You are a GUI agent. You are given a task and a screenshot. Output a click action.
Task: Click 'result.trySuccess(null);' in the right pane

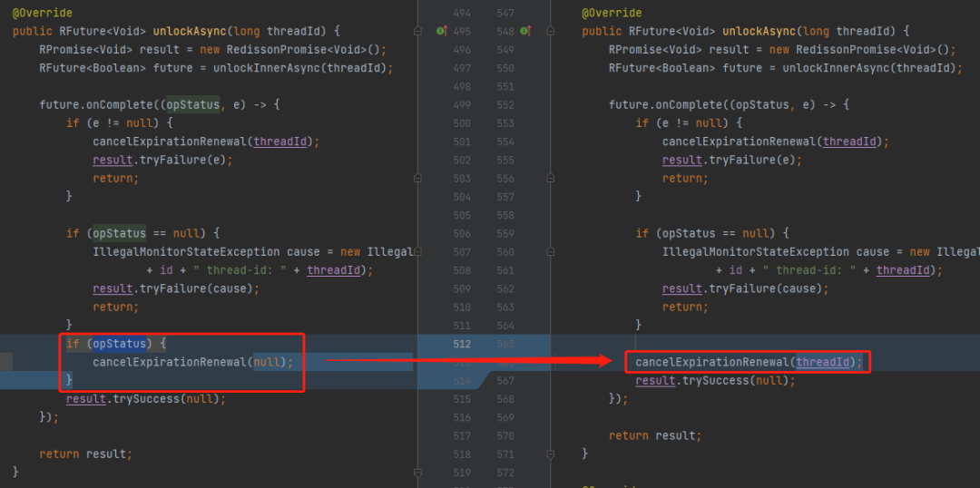tap(715, 381)
